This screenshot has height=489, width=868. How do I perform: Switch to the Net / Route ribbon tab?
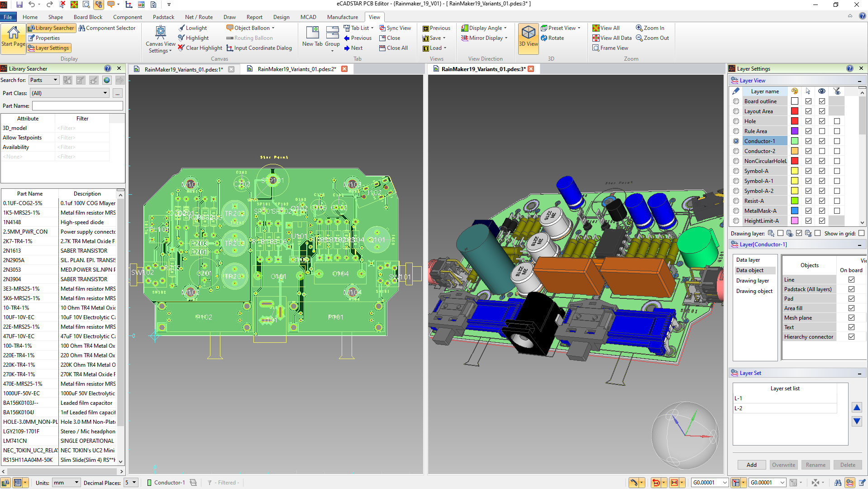199,17
